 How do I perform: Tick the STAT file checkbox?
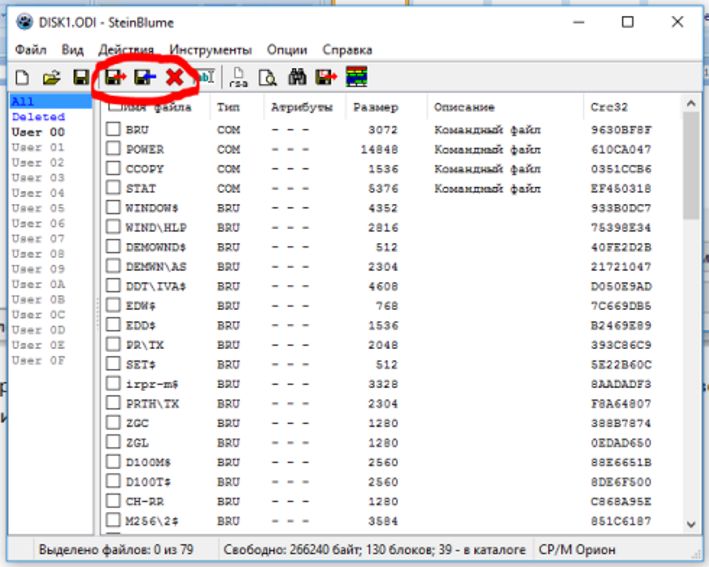point(113,188)
